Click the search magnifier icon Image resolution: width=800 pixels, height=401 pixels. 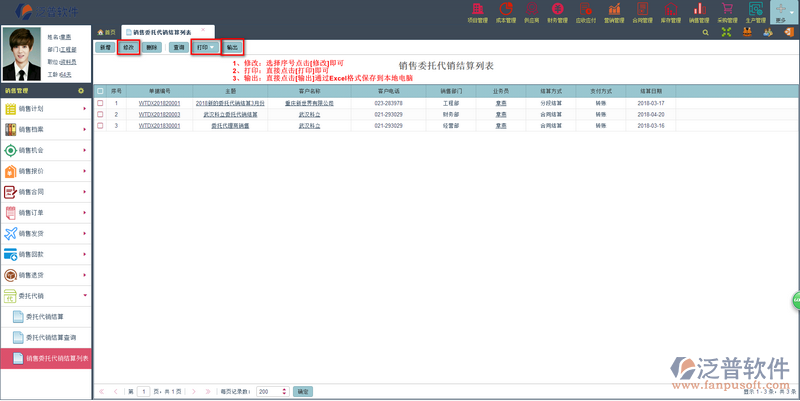[x=705, y=32]
